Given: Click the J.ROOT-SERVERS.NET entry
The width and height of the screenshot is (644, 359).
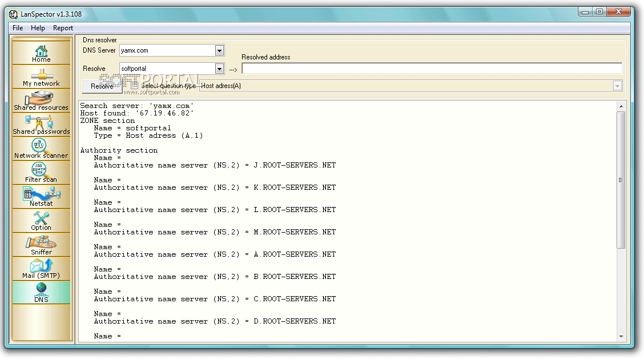Looking at the screenshot, I should pyautogui.click(x=215, y=165).
